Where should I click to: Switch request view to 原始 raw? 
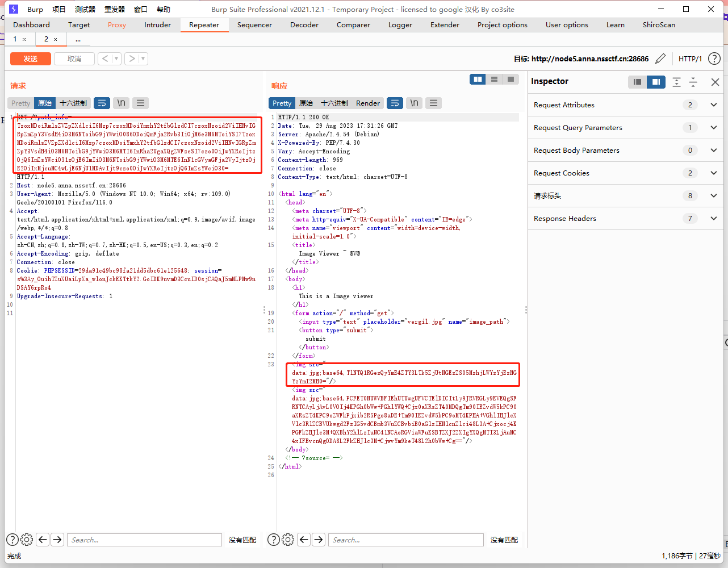tap(45, 103)
